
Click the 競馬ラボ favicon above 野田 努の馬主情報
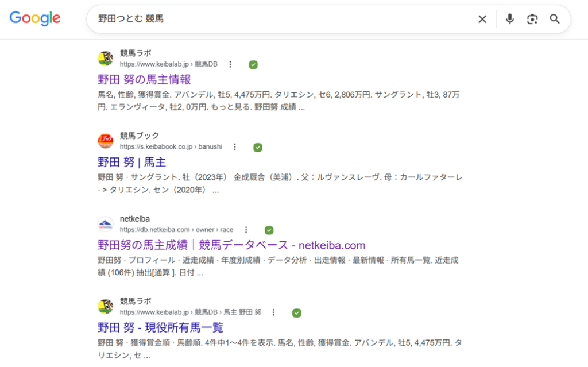coord(106,58)
